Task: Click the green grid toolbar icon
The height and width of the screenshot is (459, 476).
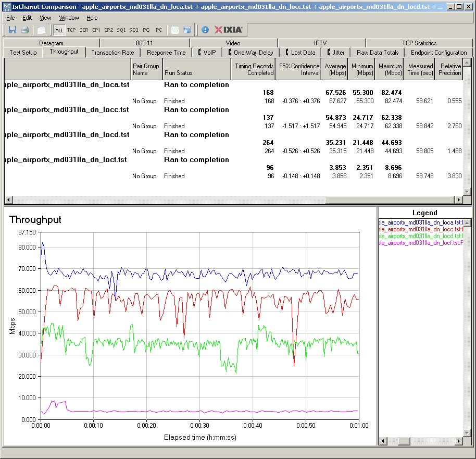Action: (x=175, y=30)
